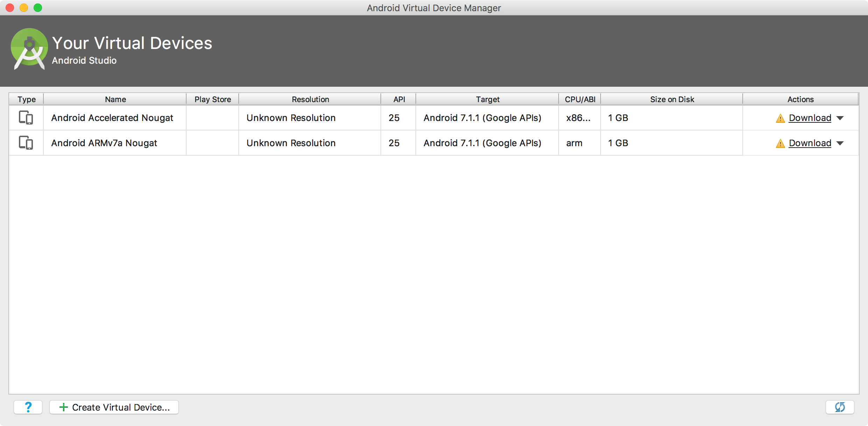Click device type icon for Android ARMv7a Nougat
Viewport: 868px width, 426px height.
26,143
